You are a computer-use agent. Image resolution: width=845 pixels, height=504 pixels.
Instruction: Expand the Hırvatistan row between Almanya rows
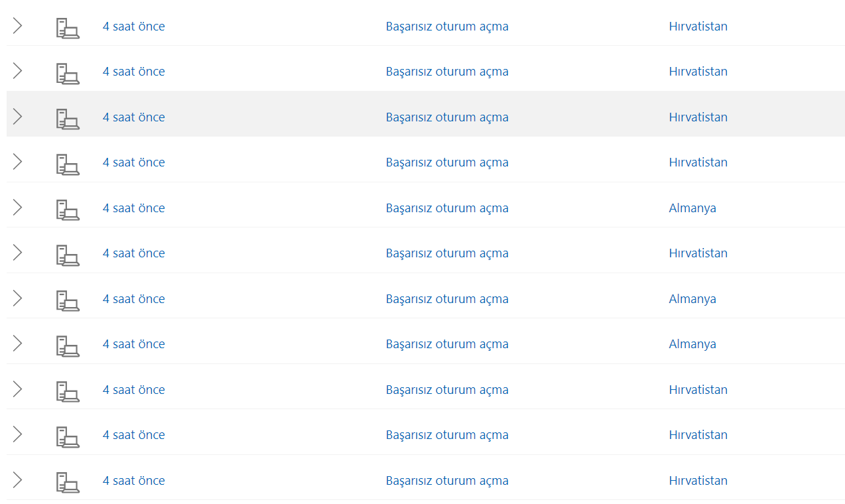18,253
